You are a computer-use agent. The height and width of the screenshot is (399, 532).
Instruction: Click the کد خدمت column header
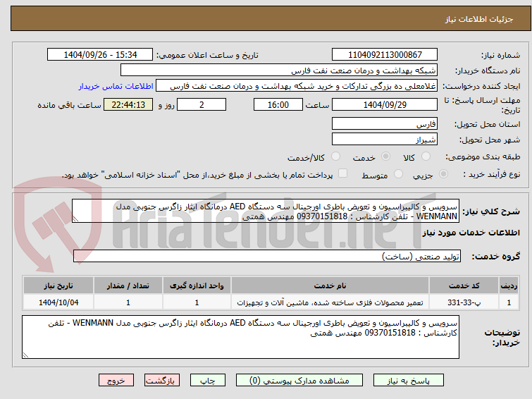click(464, 286)
